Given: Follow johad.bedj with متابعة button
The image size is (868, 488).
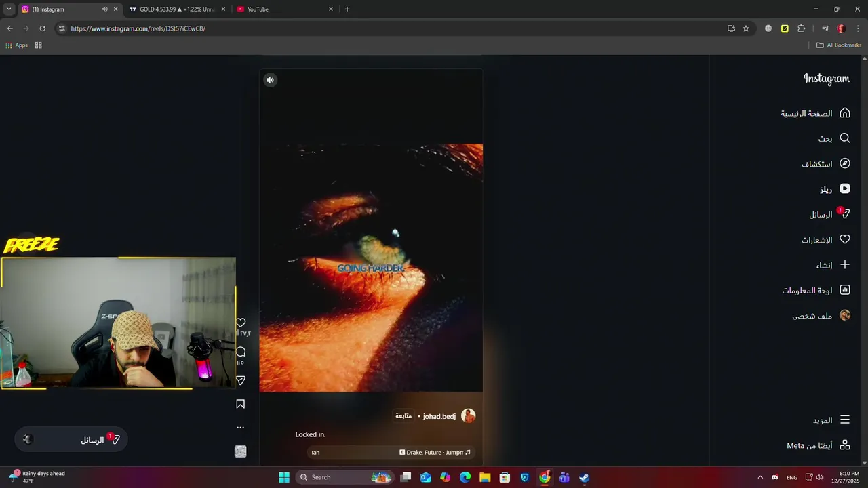Looking at the screenshot, I should point(403,416).
